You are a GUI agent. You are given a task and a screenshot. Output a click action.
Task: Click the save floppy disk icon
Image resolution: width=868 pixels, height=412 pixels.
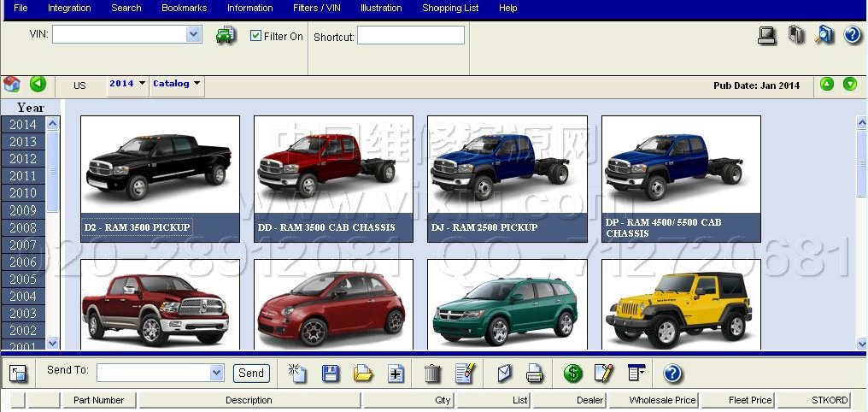coord(331,373)
